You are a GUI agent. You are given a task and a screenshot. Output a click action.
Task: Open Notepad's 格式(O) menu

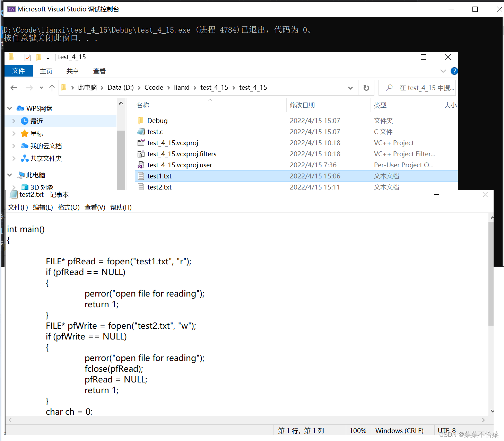tap(69, 207)
